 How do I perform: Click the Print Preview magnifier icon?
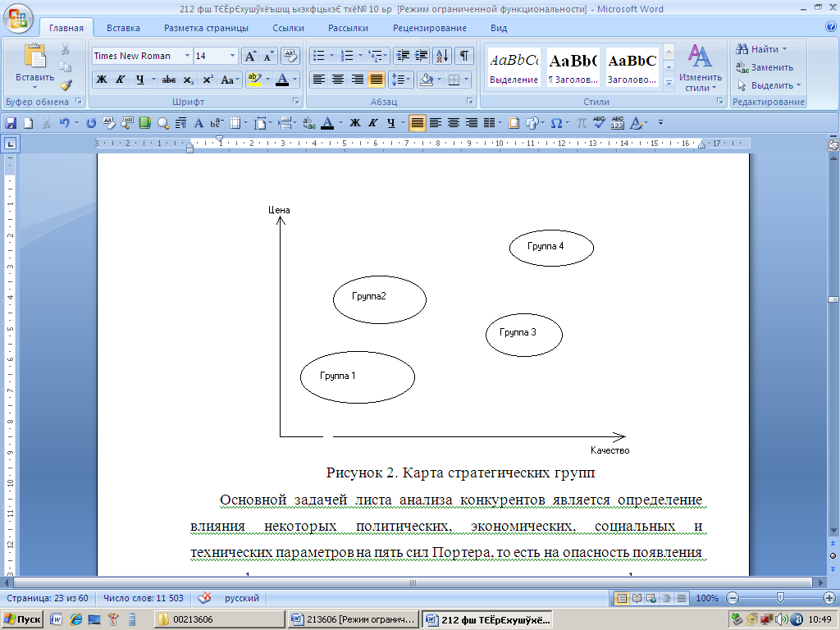[163, 124]
